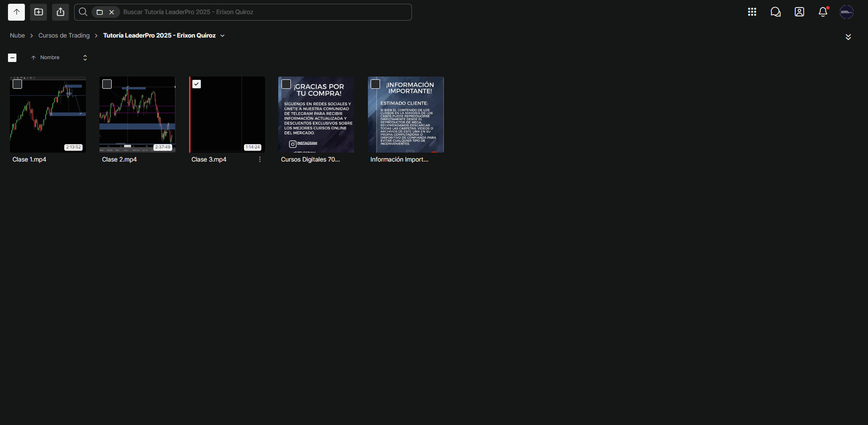Open the user avatar menu

pos(846,12)
